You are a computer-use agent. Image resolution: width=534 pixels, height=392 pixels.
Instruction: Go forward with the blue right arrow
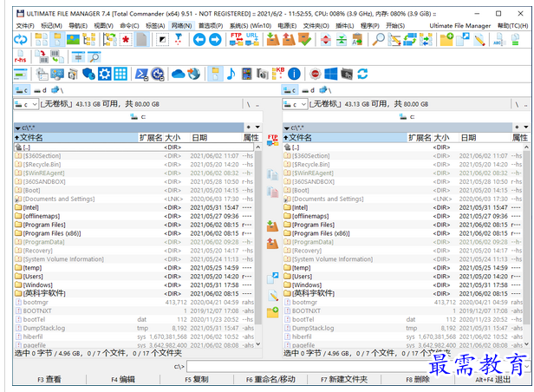pos(215,40)
